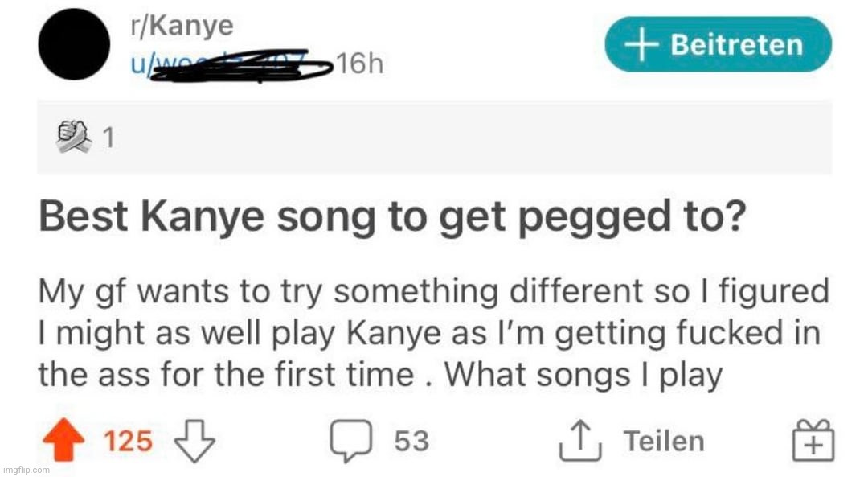Image resolution: width=868 pixels, height=477 pixels.
Task: Click the plus sign in Beitreten button
Action: pos(641,45)
